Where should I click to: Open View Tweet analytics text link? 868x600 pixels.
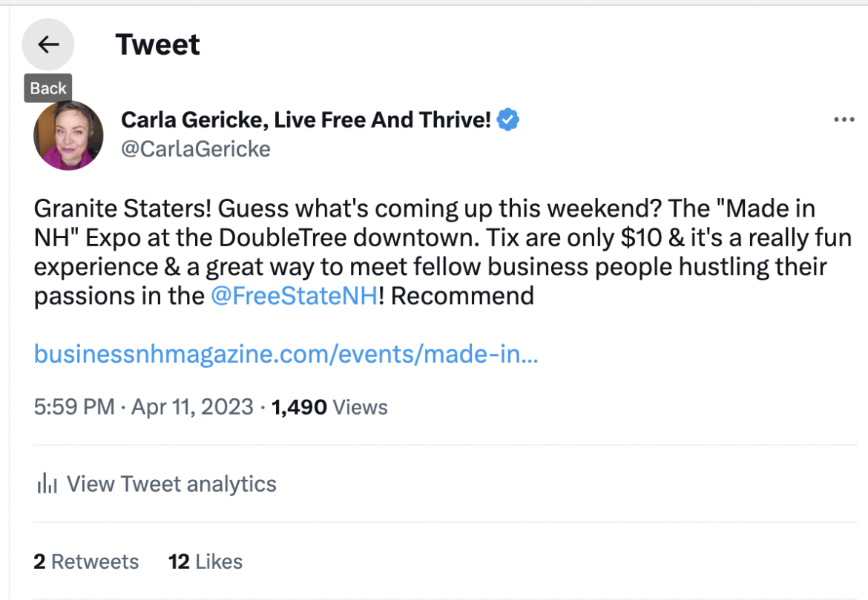171,484
